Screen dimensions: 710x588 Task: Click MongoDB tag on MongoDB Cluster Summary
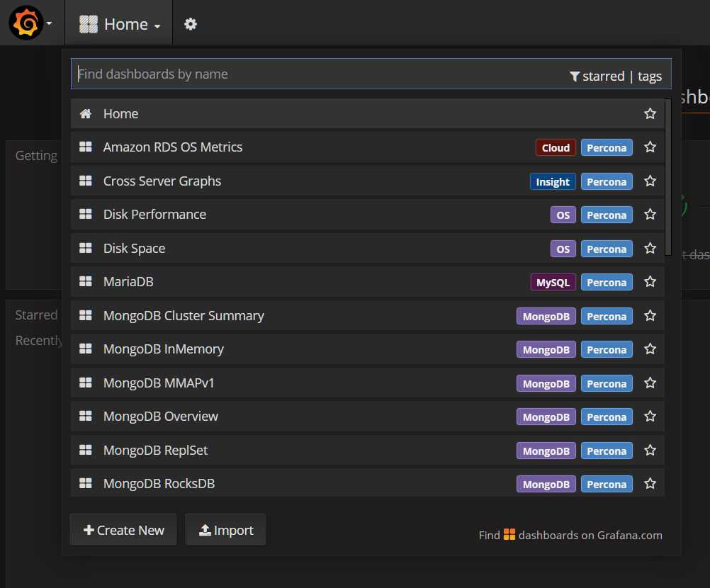tap(546, 317)
